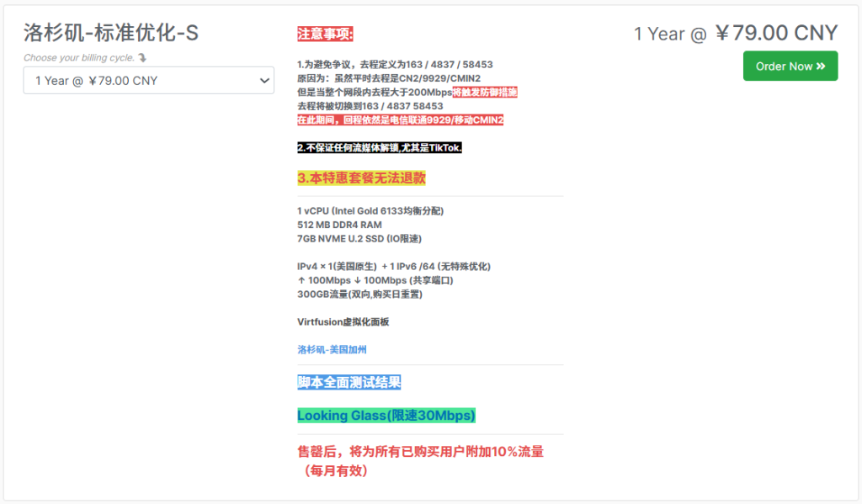Open the Looking Glass(限速30Mbps) link
Viewport: 862px width, 504px height.
tap(386, 415)
